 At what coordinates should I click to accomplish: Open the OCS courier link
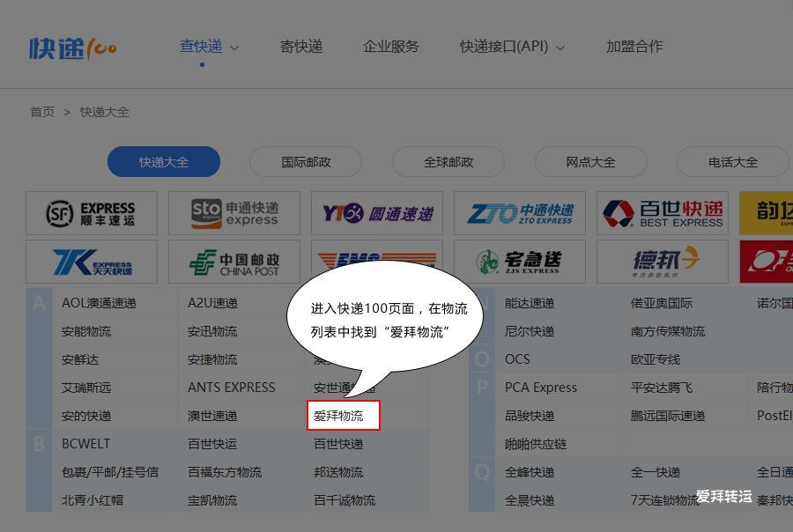[x=517, y=359]
